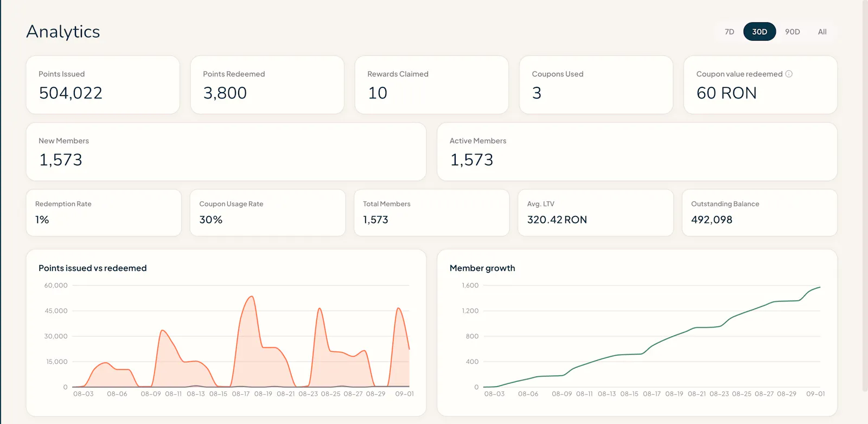Select the 30D time range

click(759, 31)
